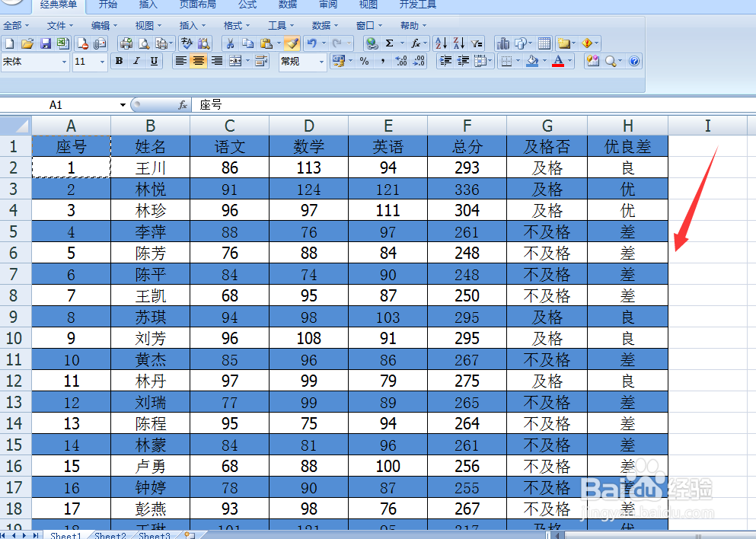Expand the Name Box dropdown next to A1
The width and height of the screenshot is (756, 539).
tap(123, 105)
